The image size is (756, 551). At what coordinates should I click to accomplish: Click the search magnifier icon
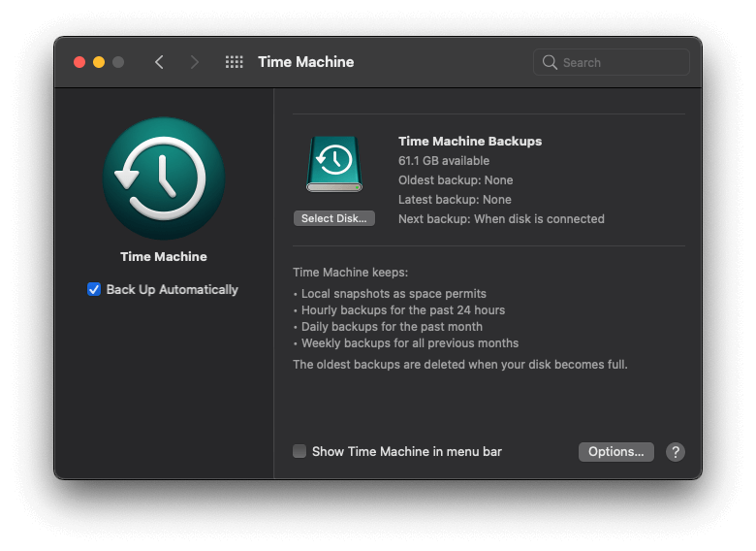click(550, 62)
